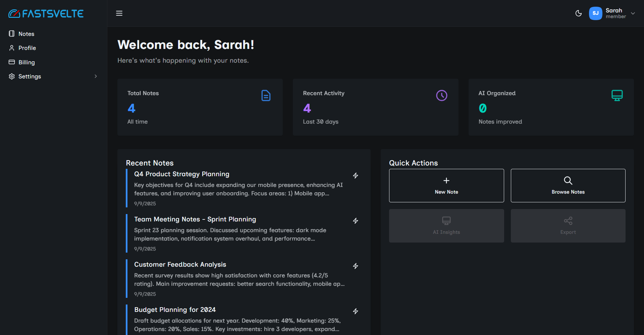Image resolution: width=644 pixels, height=335 pixels.
Task: Toggle the sidebar with hamburger icon
Action: (119, 13)
